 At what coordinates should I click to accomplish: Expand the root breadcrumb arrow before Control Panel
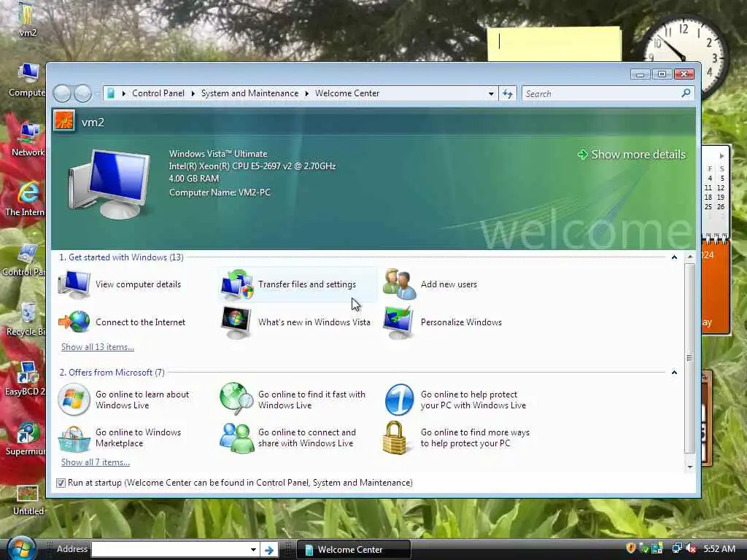(x=124, y=93)
